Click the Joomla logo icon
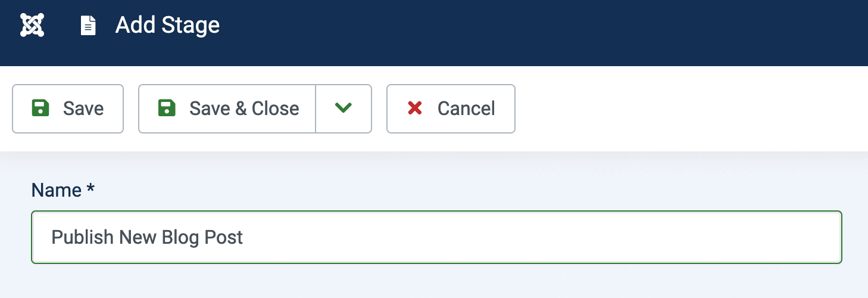Screen dimensions: 868x298 click(x=32, y=25)
